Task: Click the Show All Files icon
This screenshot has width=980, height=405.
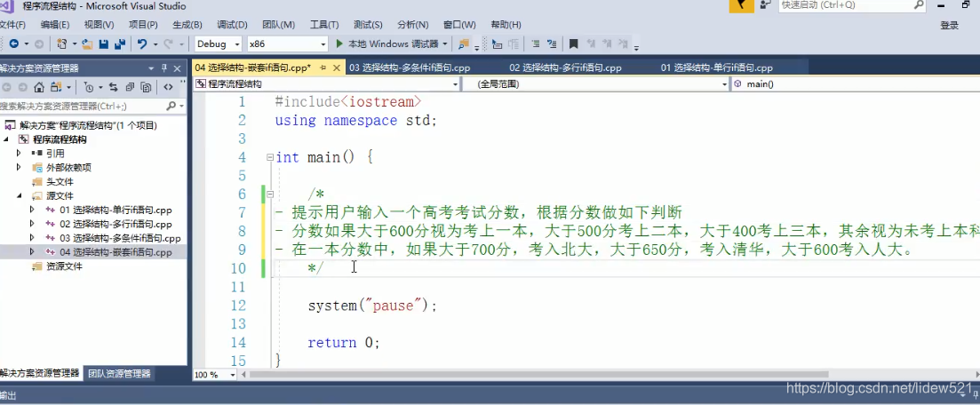Action: [x=146, y=87]
